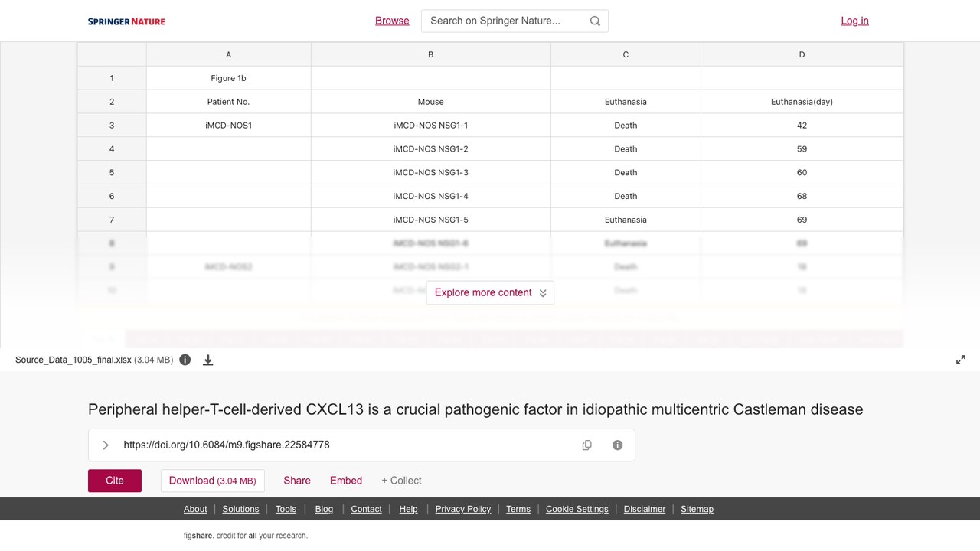980x551 pixels.
Task: Click the Download (3.04 MB) button
Action: coord(212,481)
